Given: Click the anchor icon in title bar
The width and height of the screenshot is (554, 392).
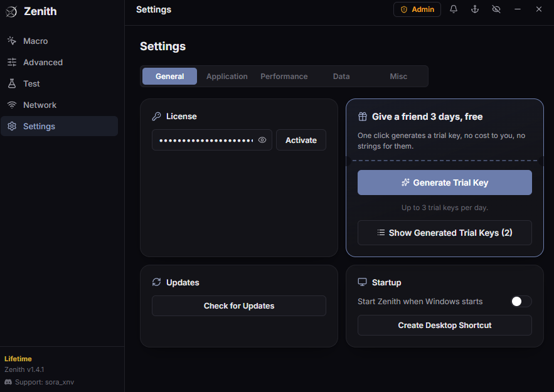Looking at the screenshot, I should (475, 9).
